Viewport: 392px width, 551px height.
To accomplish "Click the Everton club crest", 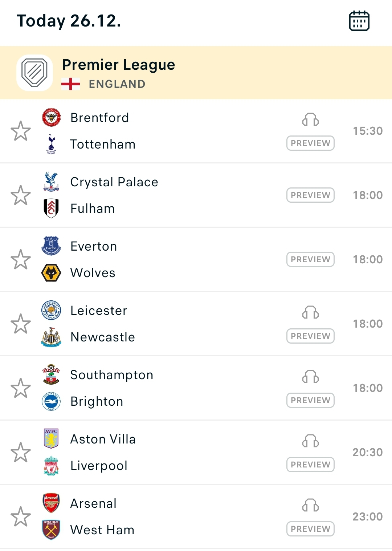I will pyautogui.click(x=51, y=246).
